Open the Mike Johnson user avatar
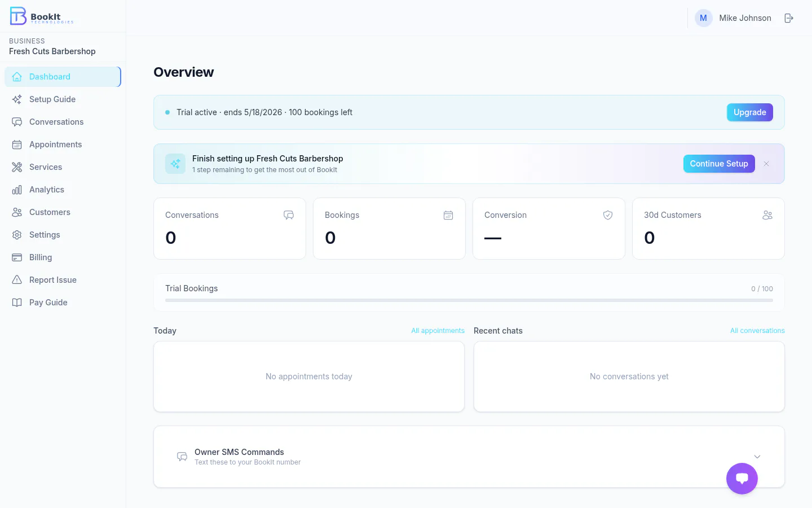The height and width of the screenshot is (508, 812). [x=703, y=18]
